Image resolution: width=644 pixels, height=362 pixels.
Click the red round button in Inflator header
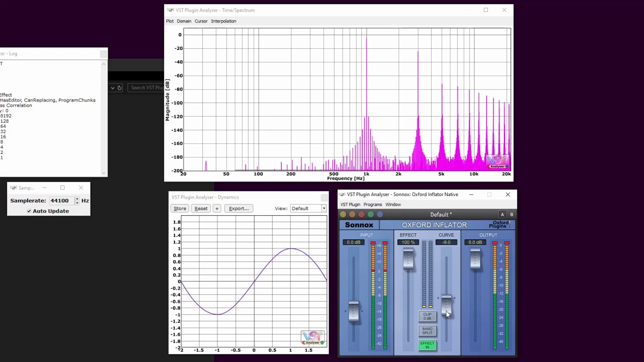[361, 215]
